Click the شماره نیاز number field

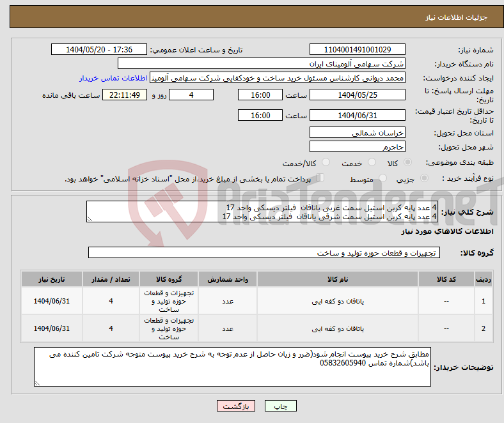tap(357, 50)
